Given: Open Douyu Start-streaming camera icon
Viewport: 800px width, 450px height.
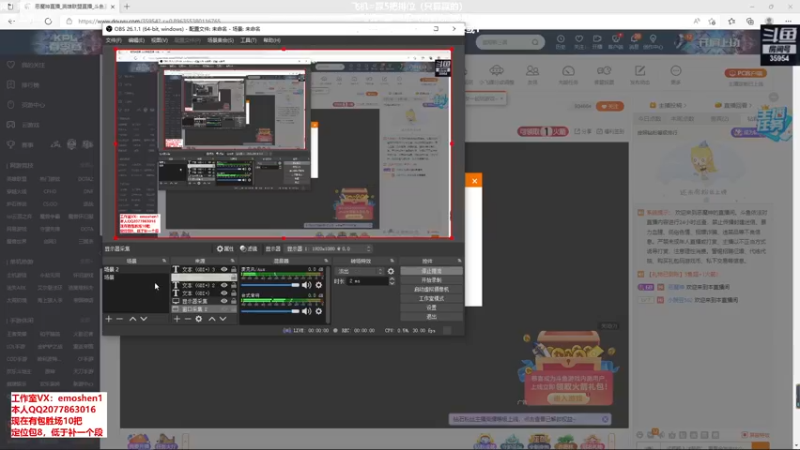Looking at the screenshot, I should 597,41.
